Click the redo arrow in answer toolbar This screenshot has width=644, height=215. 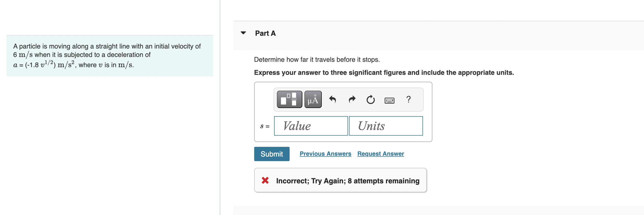coord(352,100)
